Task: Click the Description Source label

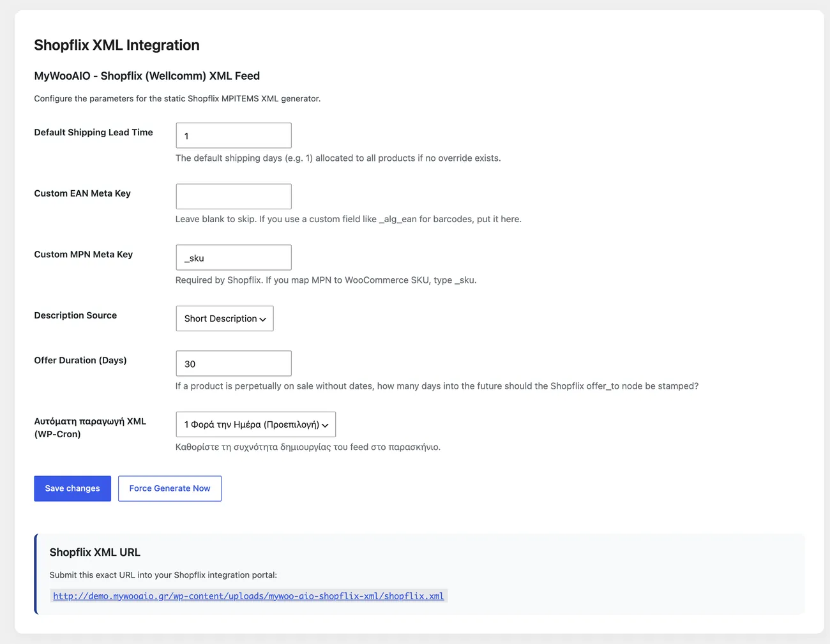Action: pos(75,315)
